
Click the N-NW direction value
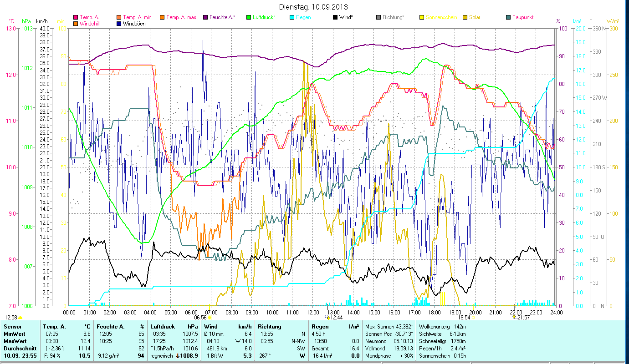pos(298,341)
